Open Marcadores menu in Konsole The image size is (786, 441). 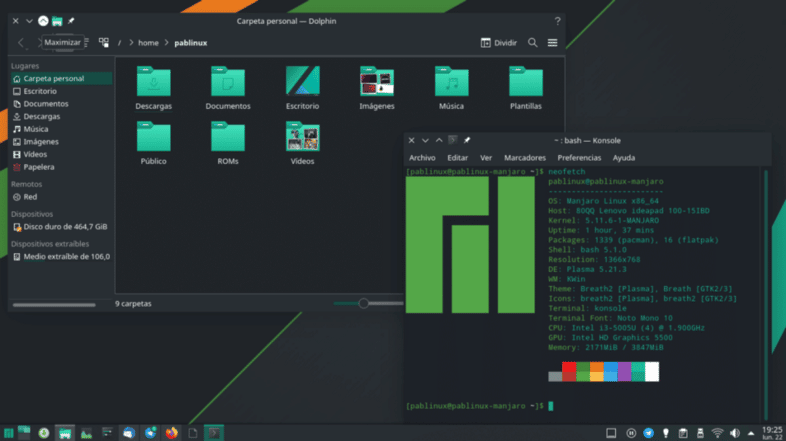click(525, 158)
